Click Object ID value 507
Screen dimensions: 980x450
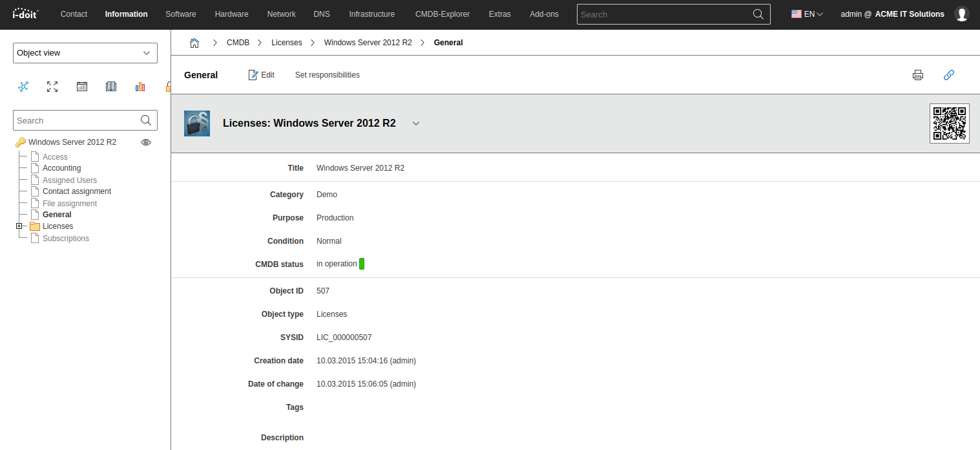pyautogui.click(x=323, y=291)
